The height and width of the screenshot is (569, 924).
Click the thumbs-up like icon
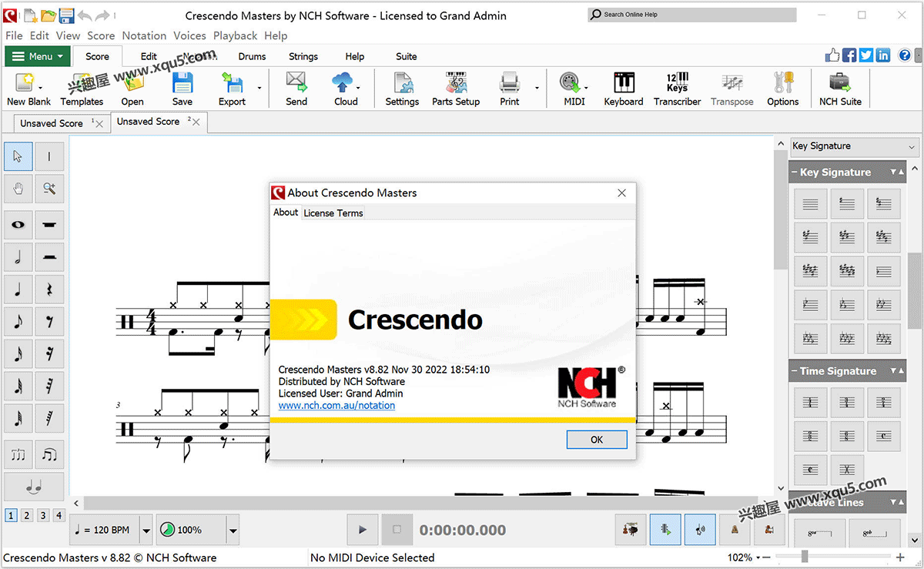click(832, 55)
